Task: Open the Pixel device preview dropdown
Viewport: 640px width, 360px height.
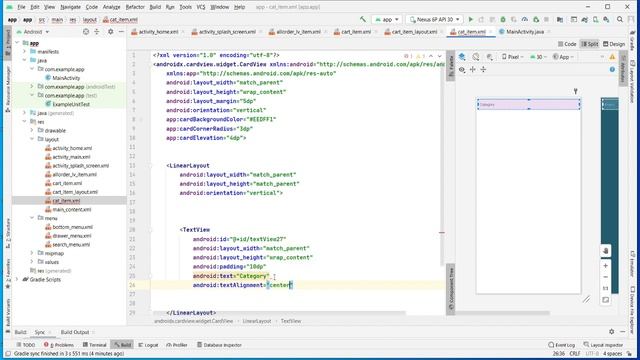Action: [x=512, y=57]
